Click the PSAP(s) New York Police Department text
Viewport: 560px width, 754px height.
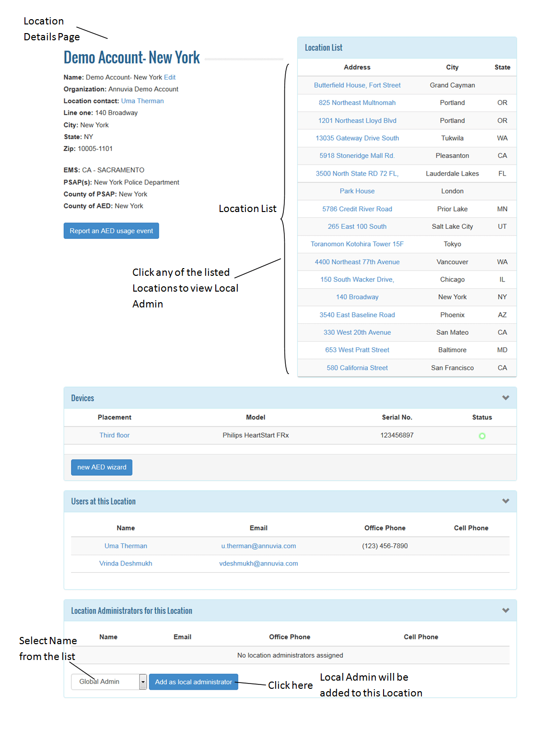(x=121, y=182)
